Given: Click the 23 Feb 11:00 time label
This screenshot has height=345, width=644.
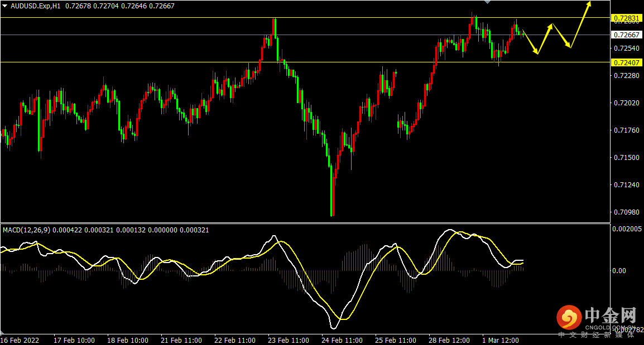Looking at the screenshot, I should pyautogui.click(x=289, y=341).
